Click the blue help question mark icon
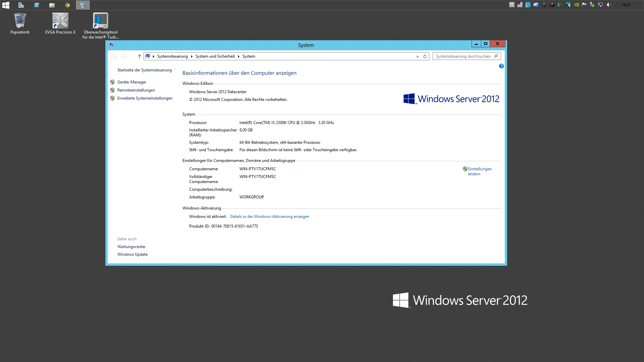Image resolution: width=644 pixels, height=362 pixels. point(501,66)
